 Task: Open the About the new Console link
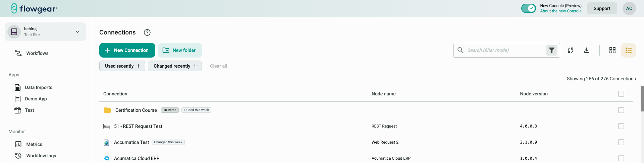click(560, 11)
